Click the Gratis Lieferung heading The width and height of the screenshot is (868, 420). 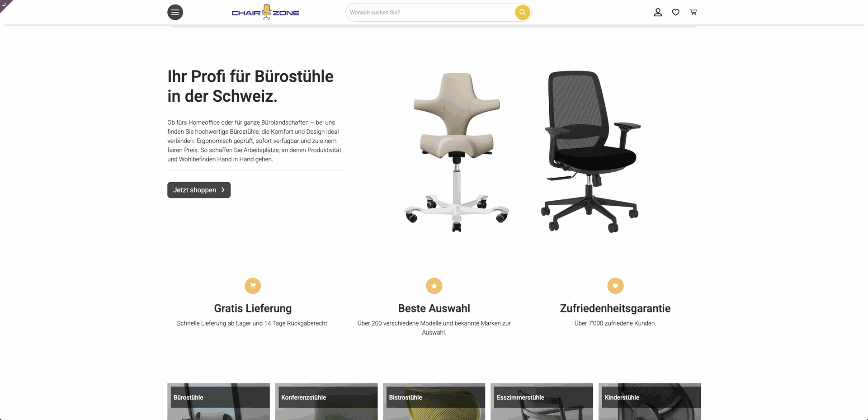pos(253,308)
